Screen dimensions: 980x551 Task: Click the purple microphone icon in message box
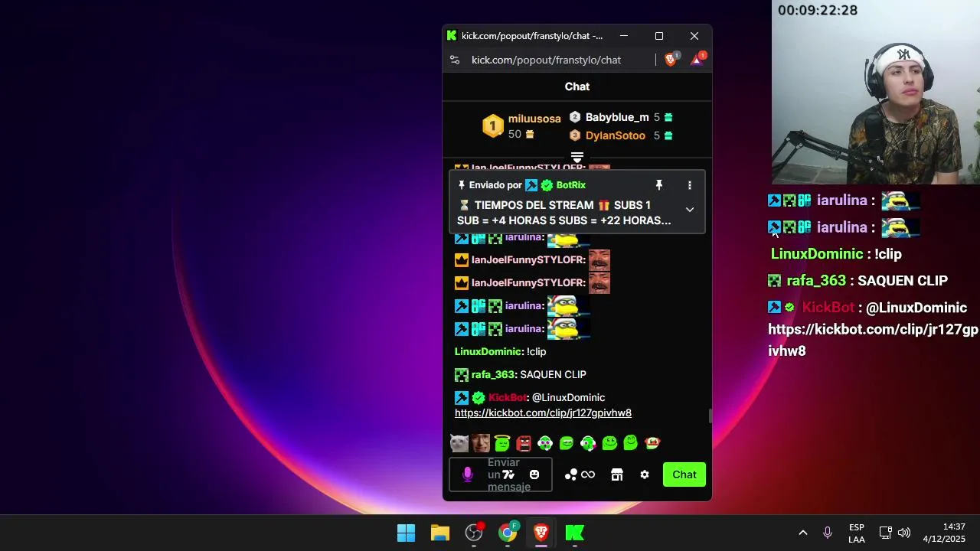468,474
